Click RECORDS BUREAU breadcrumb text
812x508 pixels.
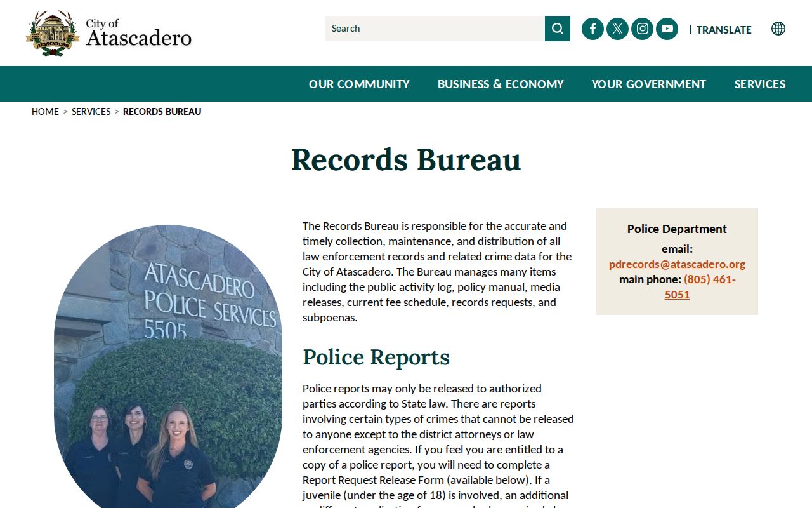[x=162, y=112]
